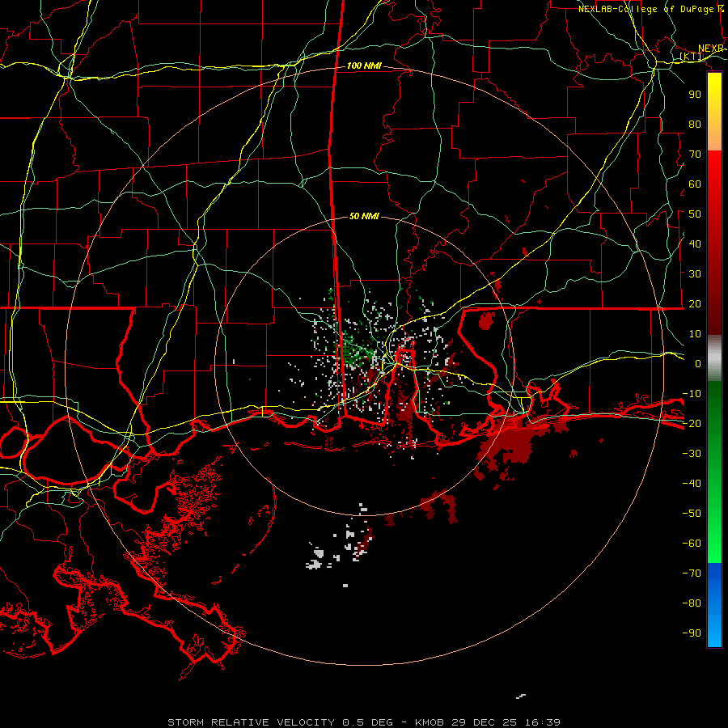728x728 pixels.
Task: Click the KT units label above color scale
Action: (x=692, y=57)
